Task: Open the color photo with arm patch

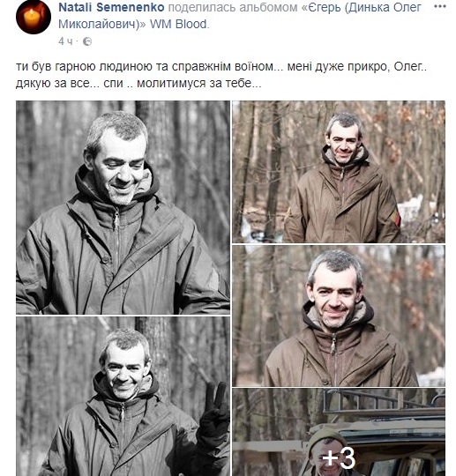Action: click(339, 172)
